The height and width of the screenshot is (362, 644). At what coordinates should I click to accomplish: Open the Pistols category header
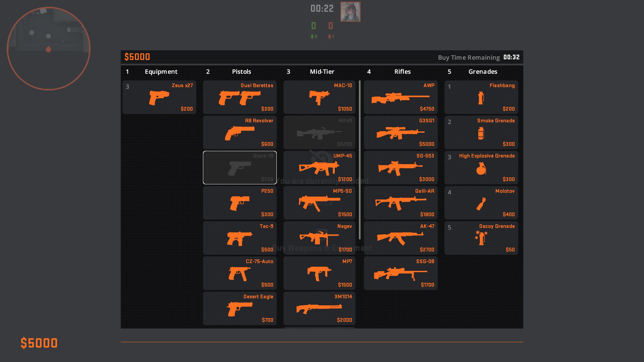pyautogui.click(x=241, y=72)
